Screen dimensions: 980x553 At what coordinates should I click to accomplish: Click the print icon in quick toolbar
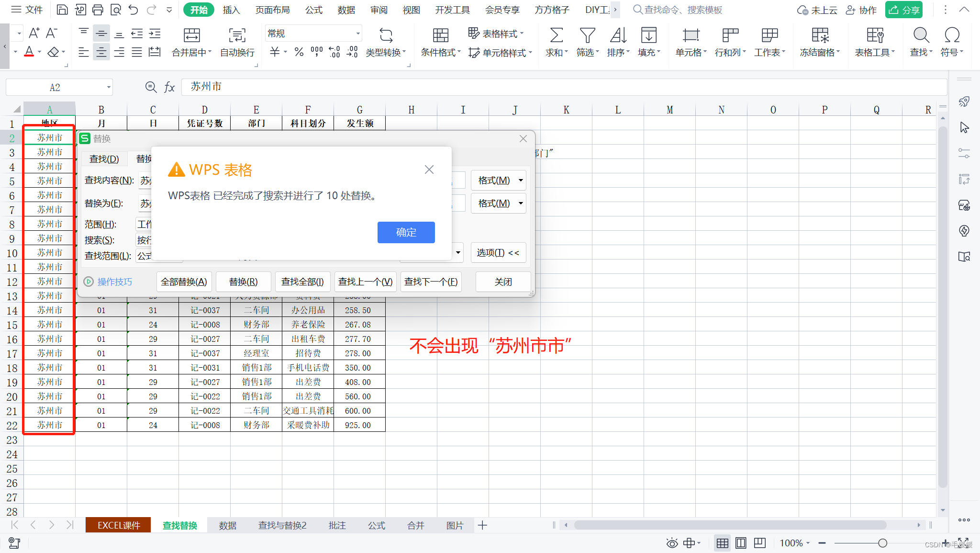pyautogui.click(x=98, y=10)
